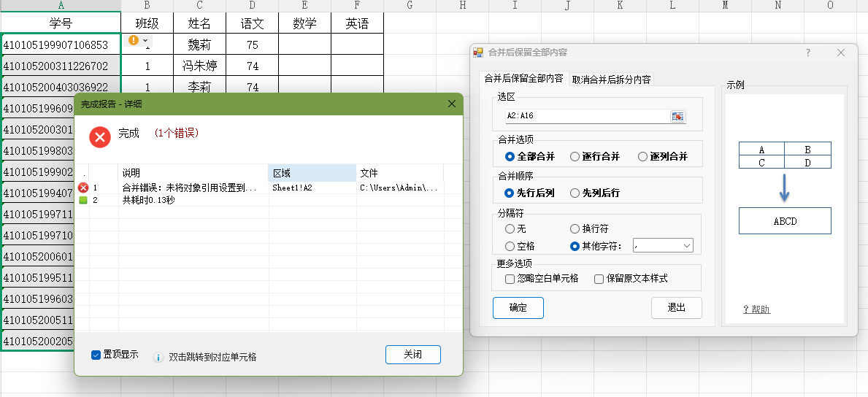Click the 选区 range input field
868x397 pixels.
click(584, 116)
